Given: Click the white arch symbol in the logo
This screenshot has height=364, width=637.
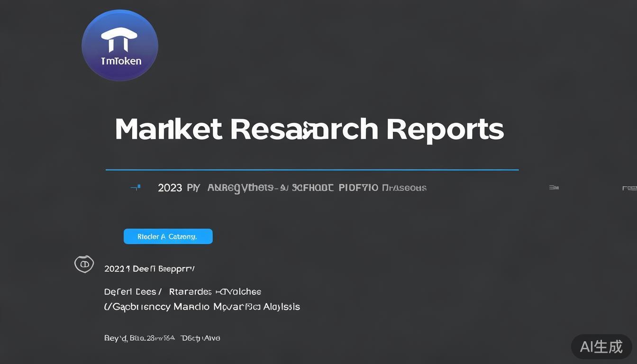Looking at the screenshot, I should click(119, 39).
